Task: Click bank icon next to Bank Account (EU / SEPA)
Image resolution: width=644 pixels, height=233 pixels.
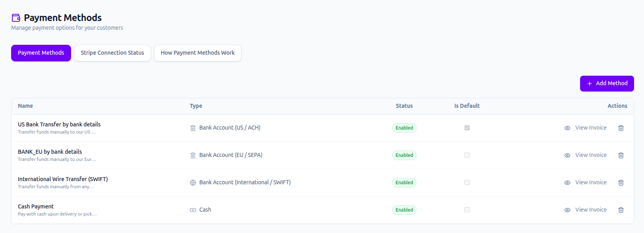Action: 193,155
